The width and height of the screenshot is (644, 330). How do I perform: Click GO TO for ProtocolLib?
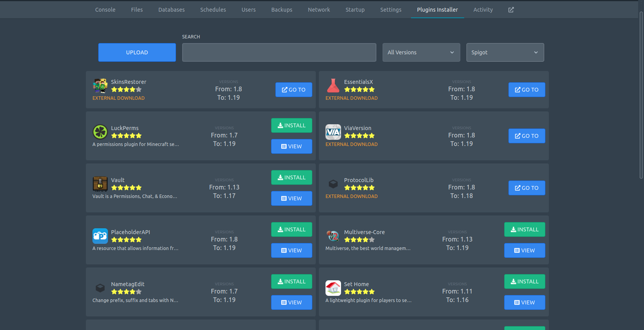click(527, 188)
